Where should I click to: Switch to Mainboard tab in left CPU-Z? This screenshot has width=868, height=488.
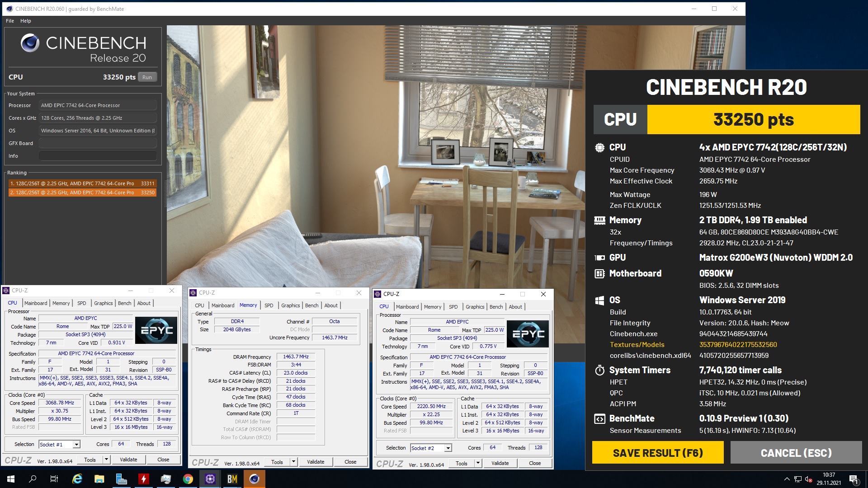pyautogui.click(x=36, y=303)
